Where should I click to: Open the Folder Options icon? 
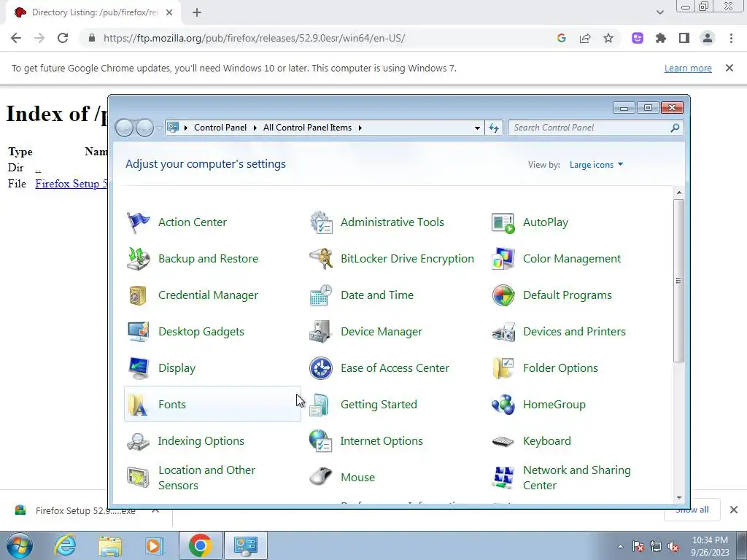tap(503, 368)
